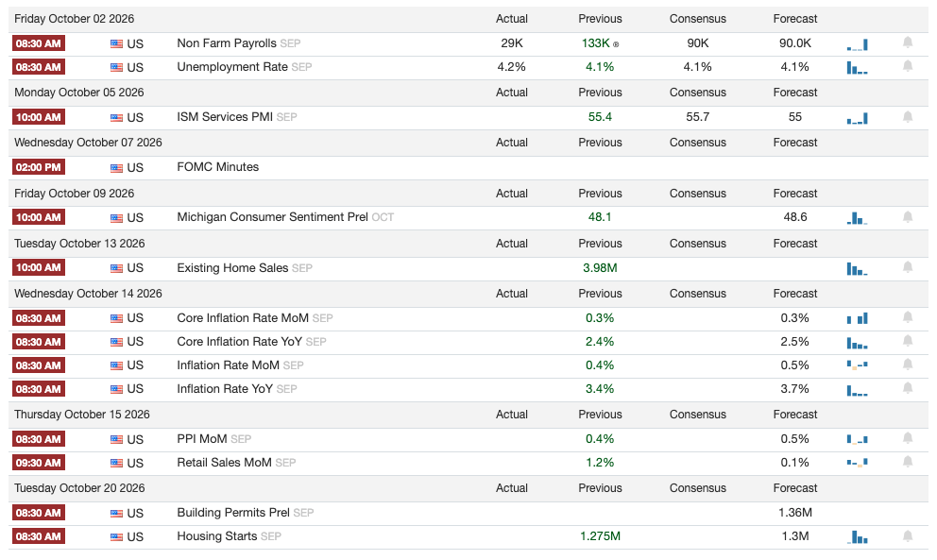This screenshot has width=937, height=560.
Task: Open the Inflation Rate MoM link
Action: (x=228, y=365)
